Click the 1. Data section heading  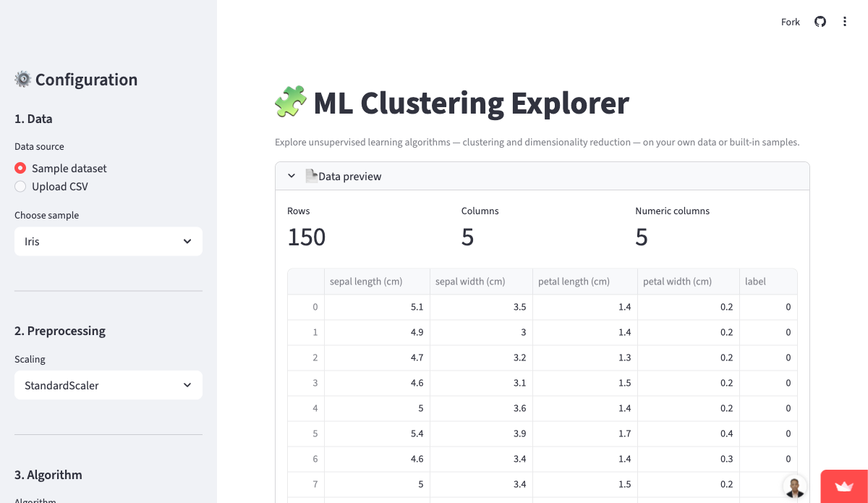pos(33,119)
